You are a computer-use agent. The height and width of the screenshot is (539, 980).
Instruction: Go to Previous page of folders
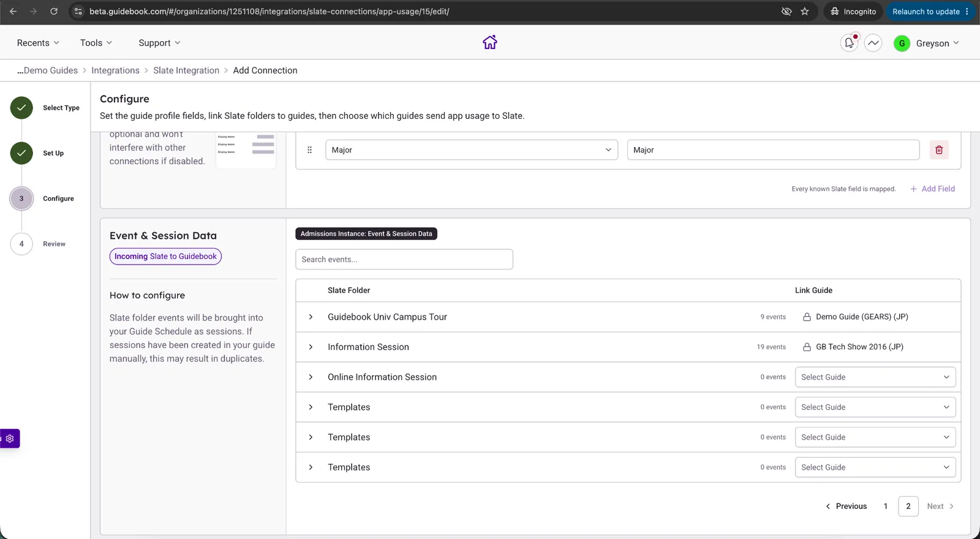[846, 507]
